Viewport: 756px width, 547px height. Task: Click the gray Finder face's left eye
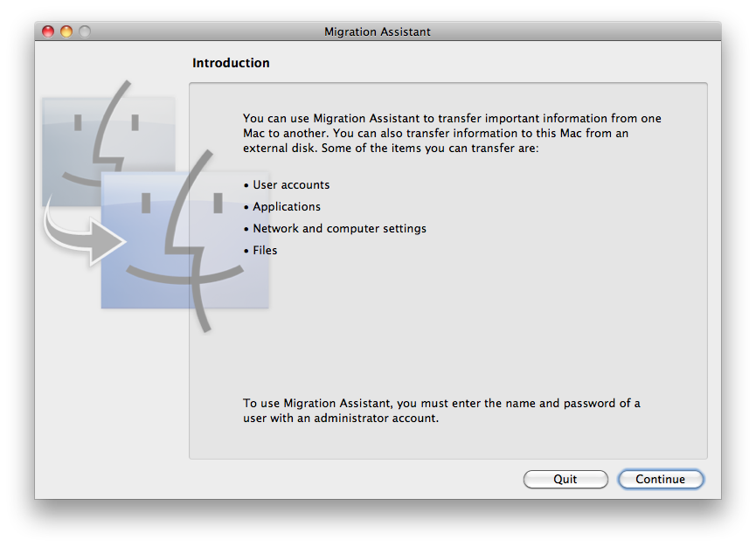78,122
